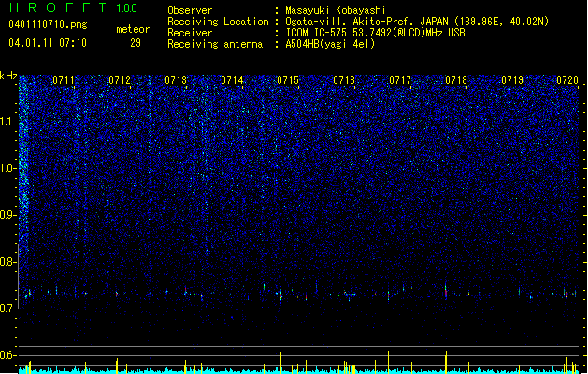Click the meteor count label
The width and height of the screenshot is (588, 374).
coord(133,29)
